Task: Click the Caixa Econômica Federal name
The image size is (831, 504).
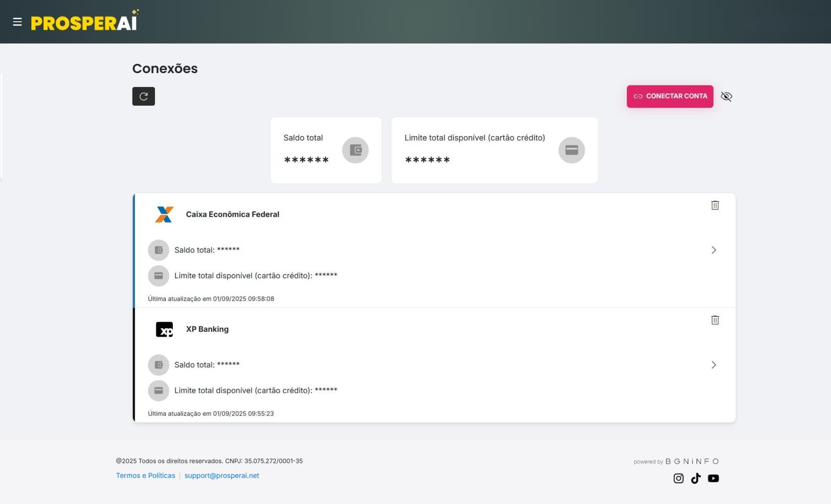Action: click(x=233, y=214)
